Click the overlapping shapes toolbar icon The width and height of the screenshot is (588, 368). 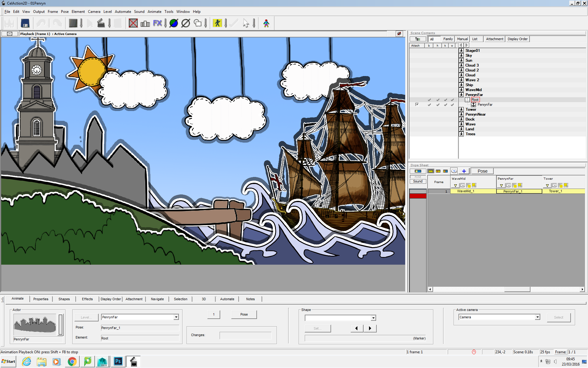click(198, 23)
